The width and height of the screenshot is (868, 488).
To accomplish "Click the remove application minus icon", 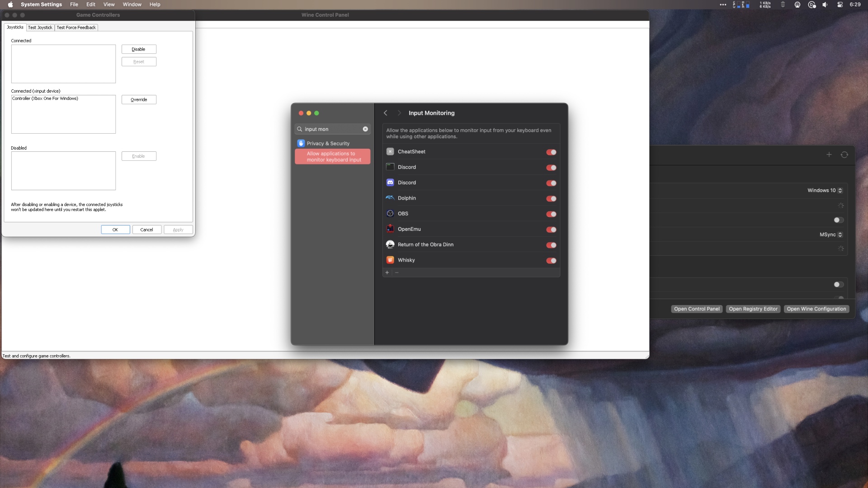I will point(396,273).
